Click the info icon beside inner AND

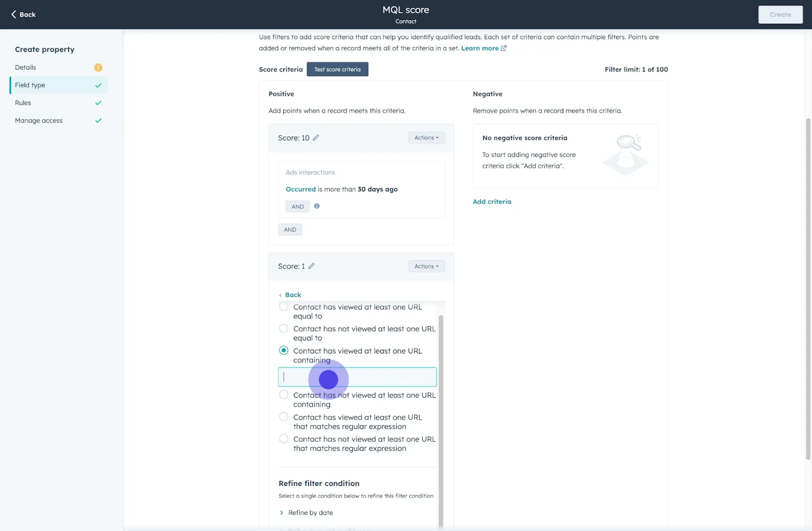coord(317,206)
